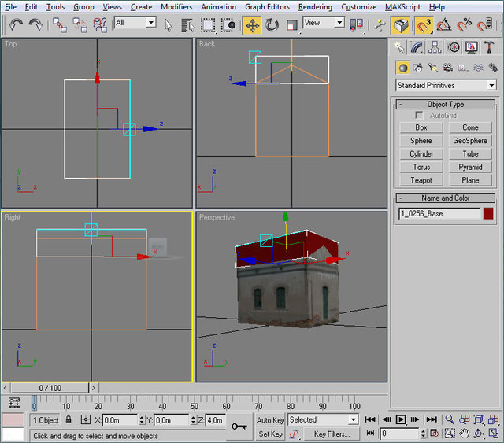This screenshot has height=443, width=504.
Task: Select the Move tool in toolbar
Action: 252,25
